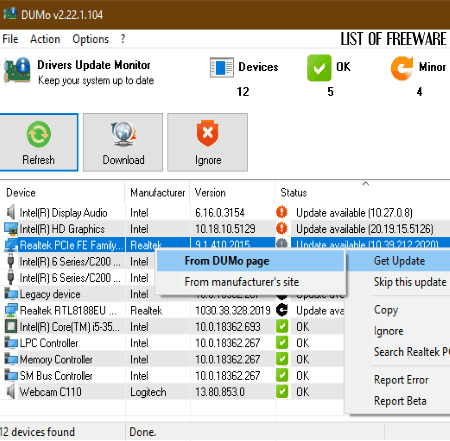The image size is (450, 441).
Task: Click green OK icon on Webcam C110 row
Action: click(282, 392)
